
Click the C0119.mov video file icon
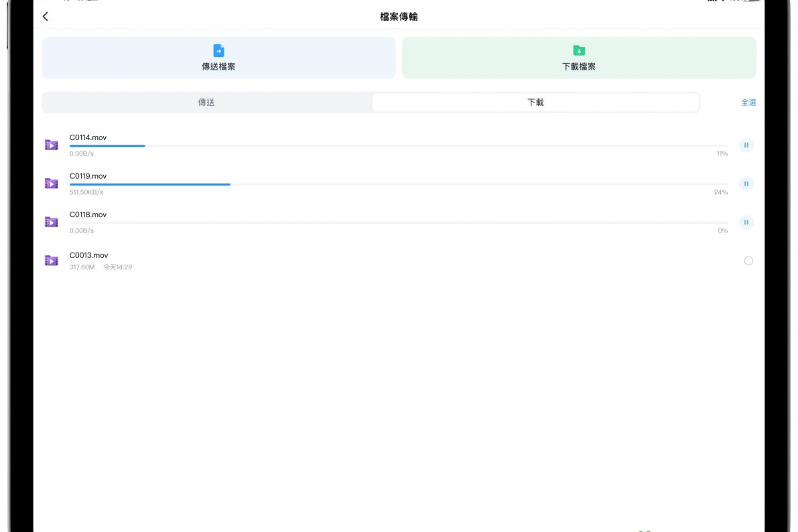click(x=52, y=184)
